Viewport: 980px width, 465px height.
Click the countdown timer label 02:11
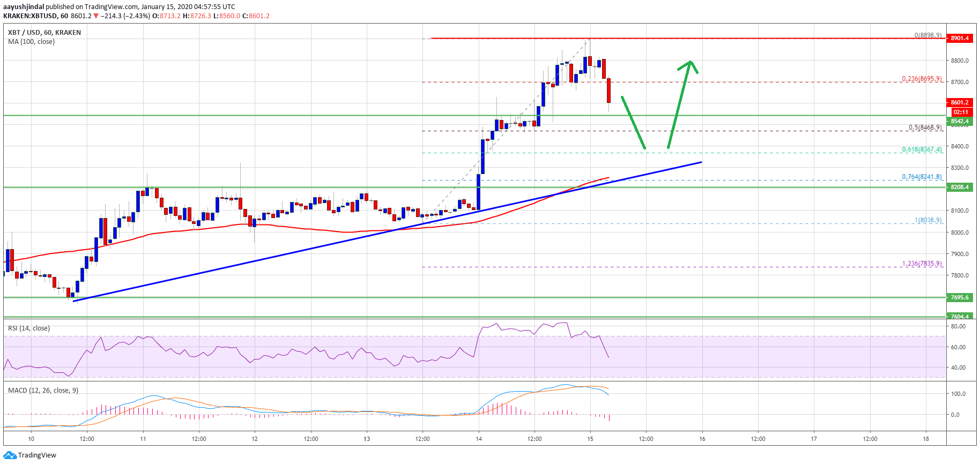961,112
